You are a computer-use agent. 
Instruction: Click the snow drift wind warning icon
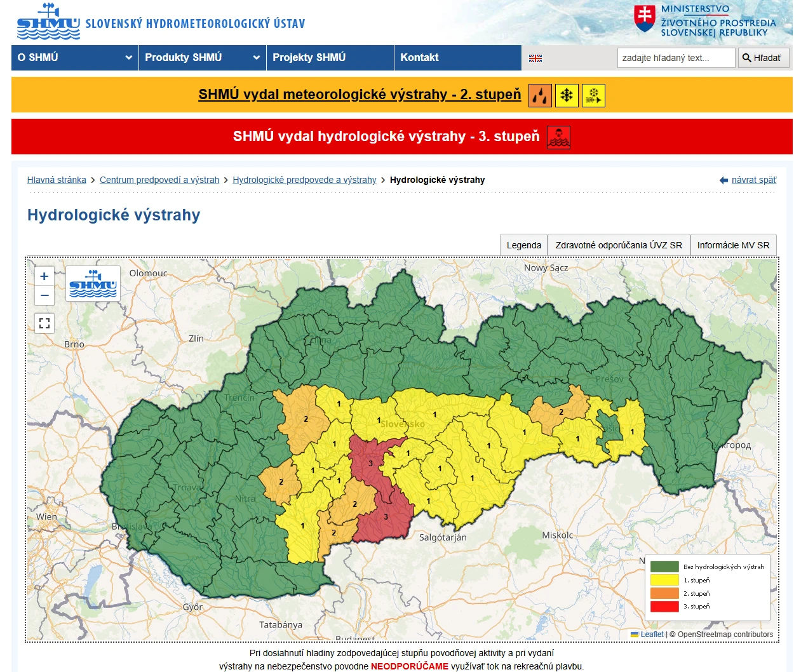pyautogui.click(x=593, y=95)
